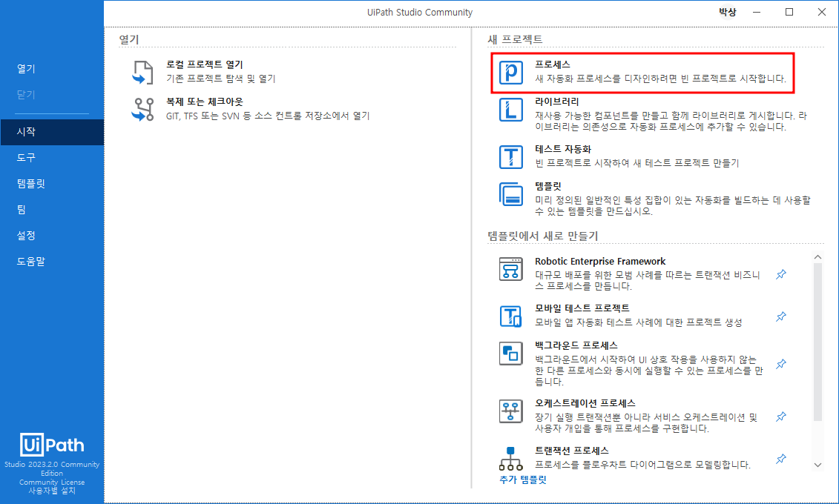Pin the 오케스트레이션 프로세스 template
This screenshot has width=839, height=504.
(781, 417)
